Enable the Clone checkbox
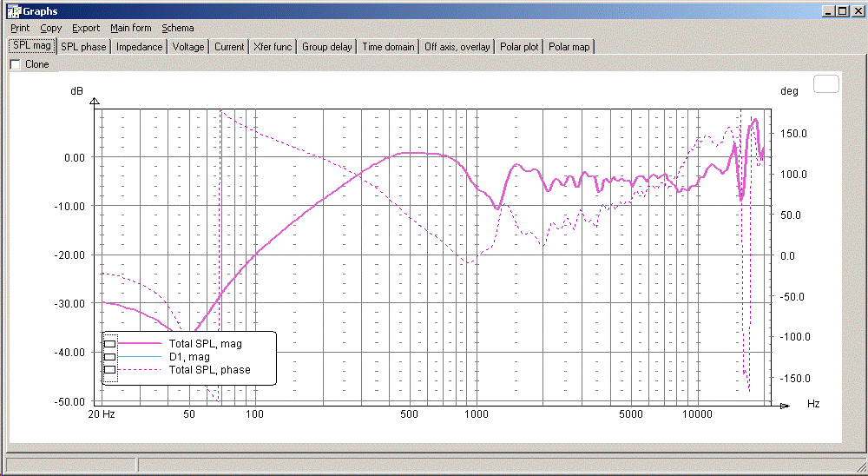868x476 pixels. click(16, 64)
